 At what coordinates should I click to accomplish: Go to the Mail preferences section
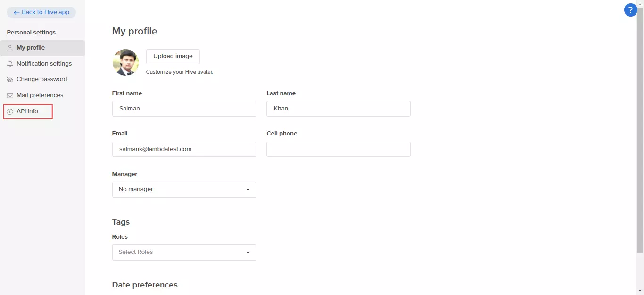tap(40, 95)
